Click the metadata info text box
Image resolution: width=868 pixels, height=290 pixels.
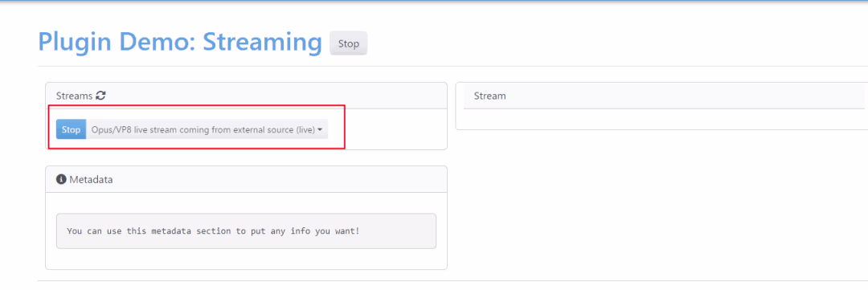click(x=247, y=231)
